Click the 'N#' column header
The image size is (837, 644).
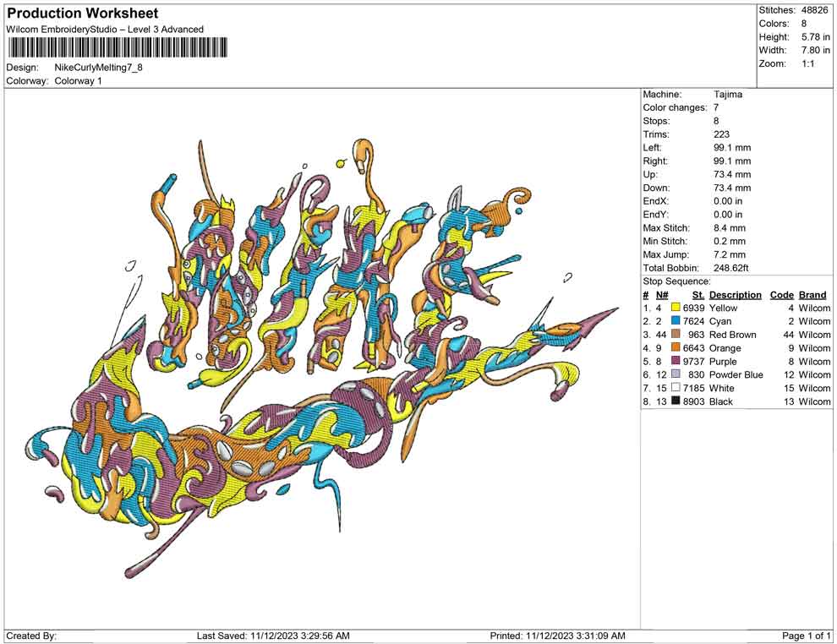[x=662, y=294]
